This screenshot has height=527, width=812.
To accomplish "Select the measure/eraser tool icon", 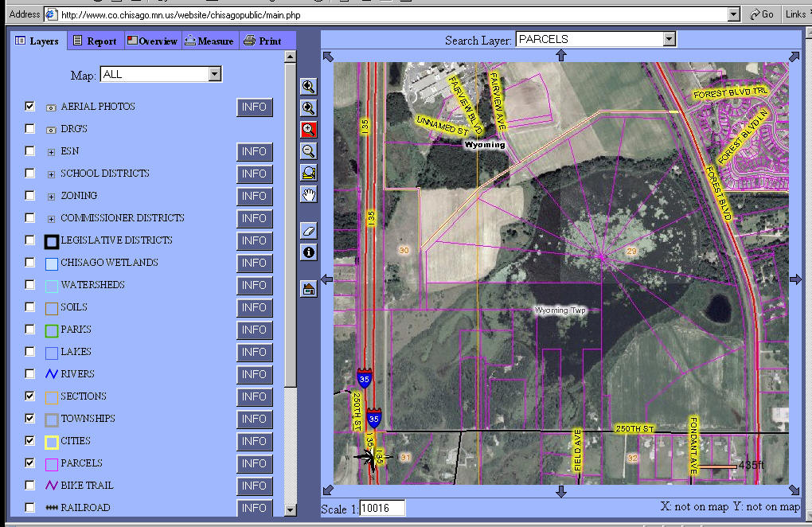I will tap(308, 230).
